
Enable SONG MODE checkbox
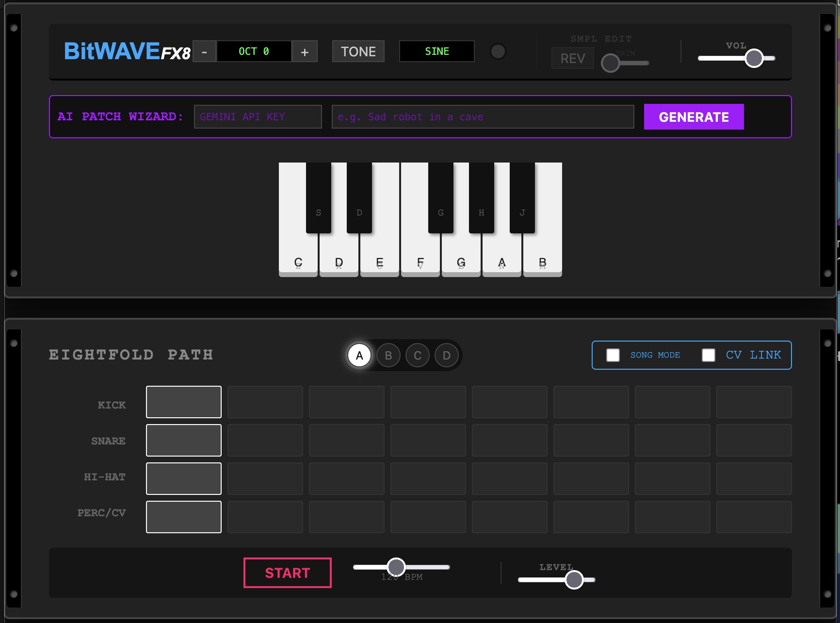coord(613,355)
